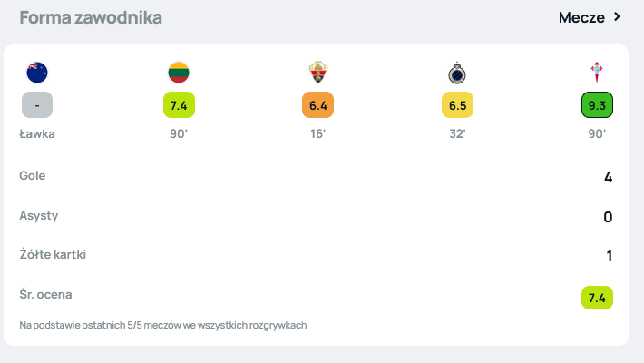Click the Club Brugge crest icon

pyautogui.click(x=457, y=73)
